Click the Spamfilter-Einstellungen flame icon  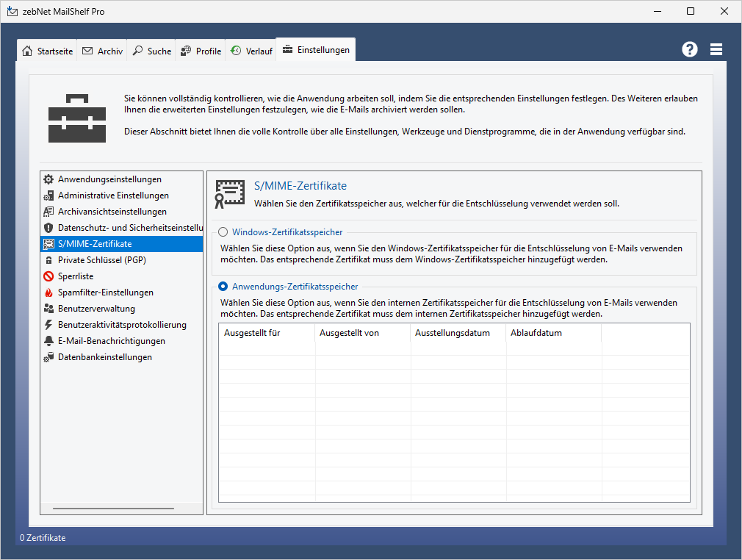point(48,292)
